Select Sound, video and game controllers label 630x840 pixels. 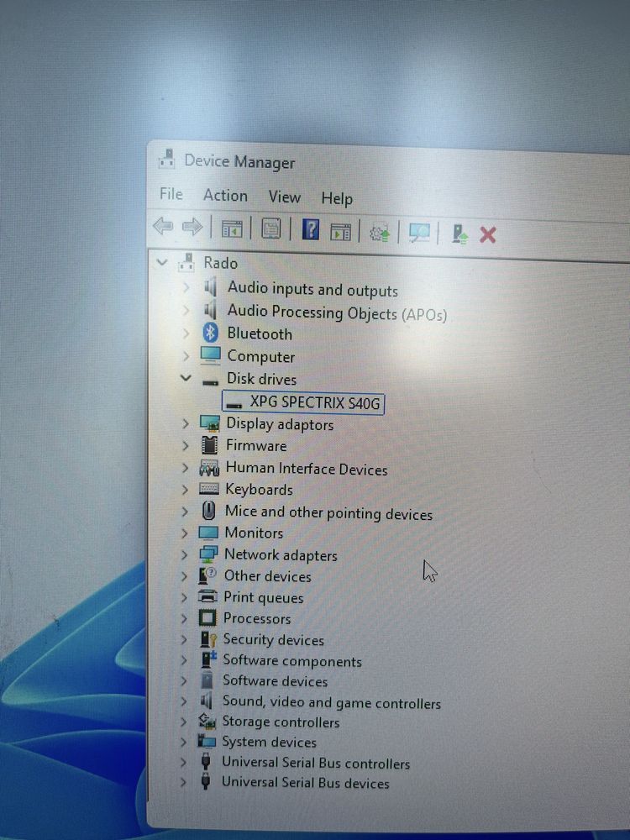pyautogui.click(x=332, y=702)
